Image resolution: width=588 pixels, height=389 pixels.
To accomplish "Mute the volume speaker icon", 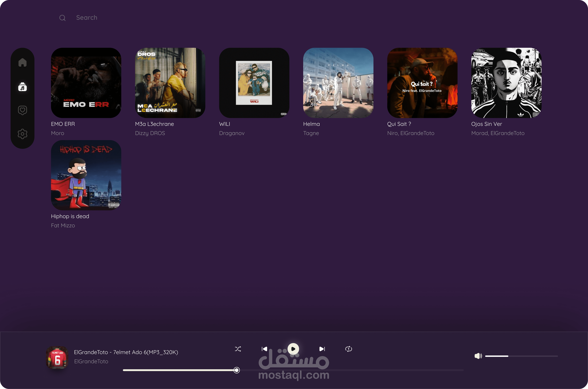I will pyautogui.click(x=478, y=356).
